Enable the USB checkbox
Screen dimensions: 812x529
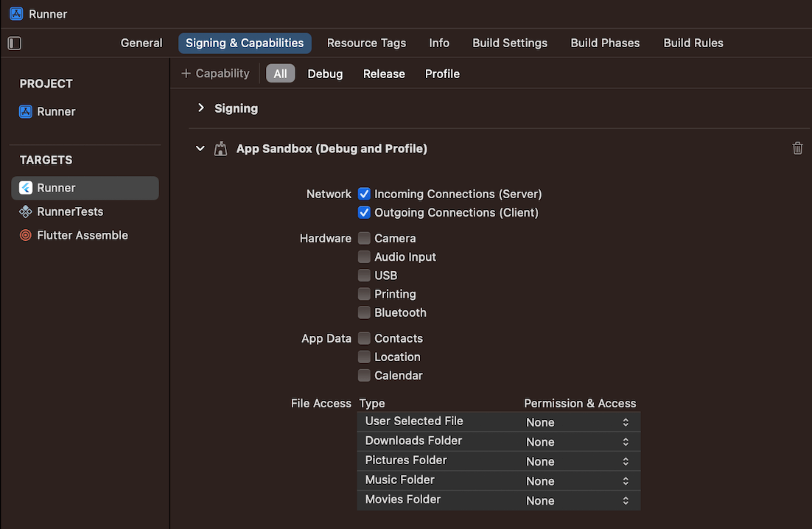coord(364,276)
